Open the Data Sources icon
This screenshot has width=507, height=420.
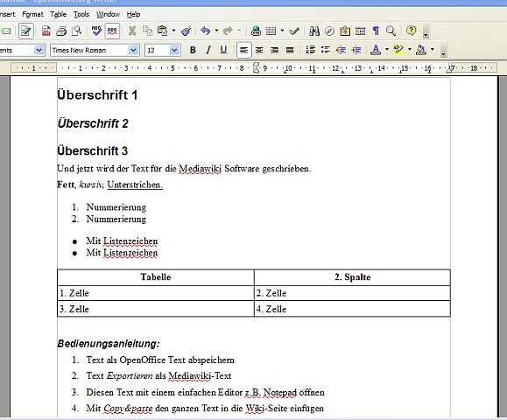pos(360,31)
